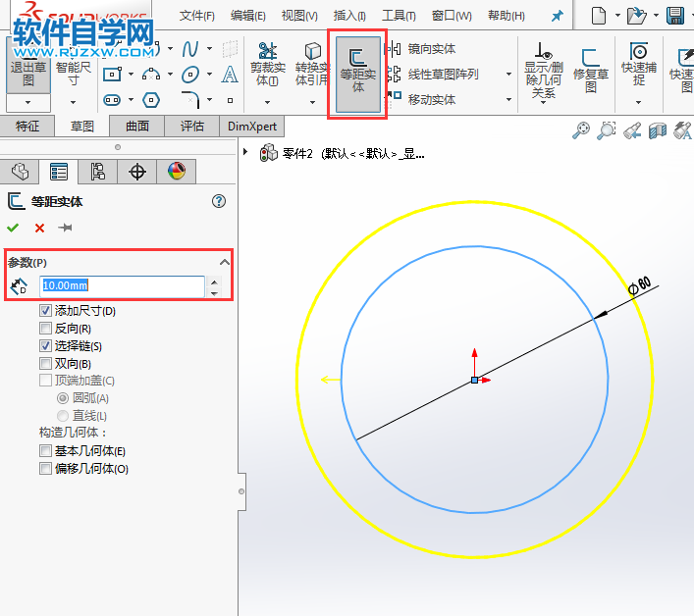Select the Offset Entities (等距实体) tool

[x=357, y=74]
